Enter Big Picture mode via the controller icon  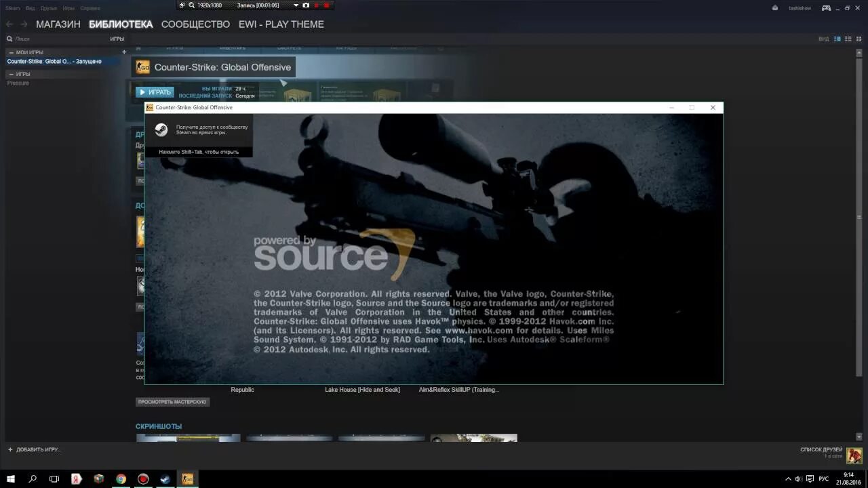826,8
